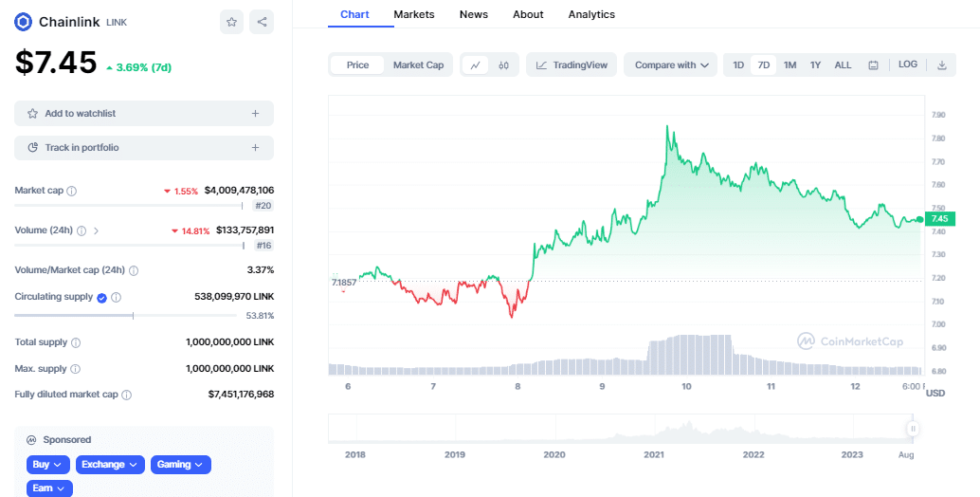980x497 pixels.
Task: Click the $7,451,176,968 diluted cap value
Action: 241,395
